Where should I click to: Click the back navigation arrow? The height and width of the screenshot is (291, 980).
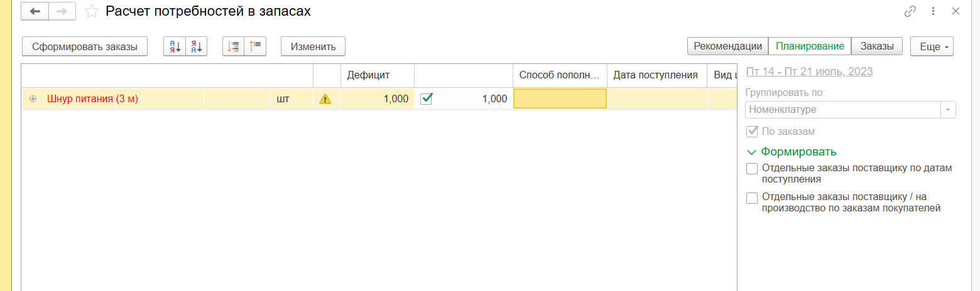(35, 11)
